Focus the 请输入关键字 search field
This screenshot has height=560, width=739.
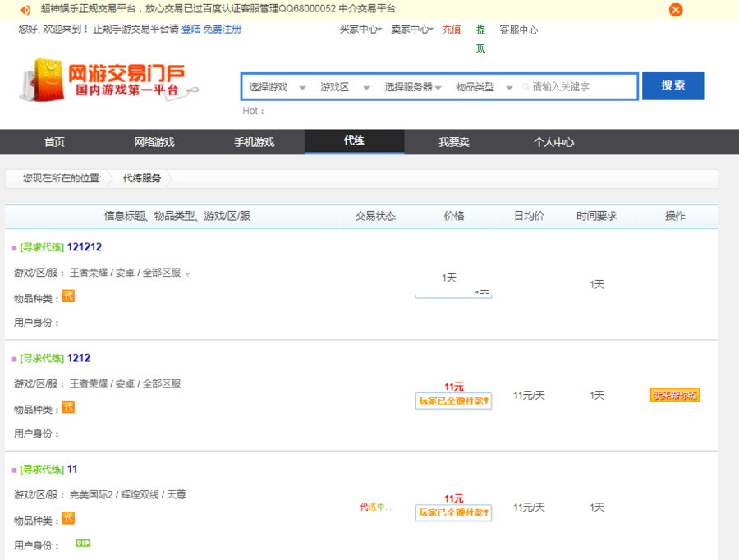[x=579, y=87]
